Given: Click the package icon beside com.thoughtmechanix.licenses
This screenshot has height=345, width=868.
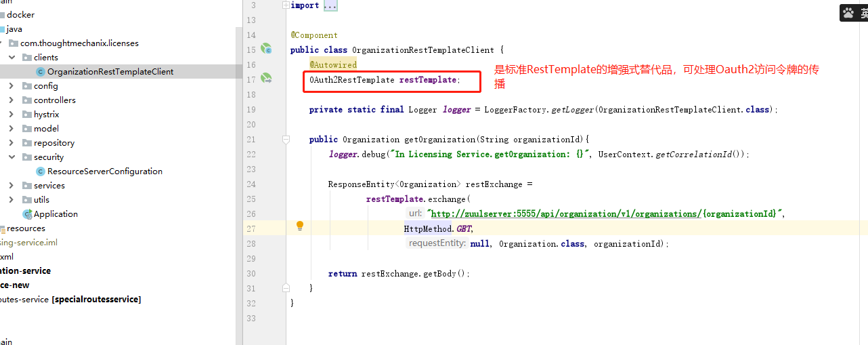Looking at the screenshot, I should 14,43.
